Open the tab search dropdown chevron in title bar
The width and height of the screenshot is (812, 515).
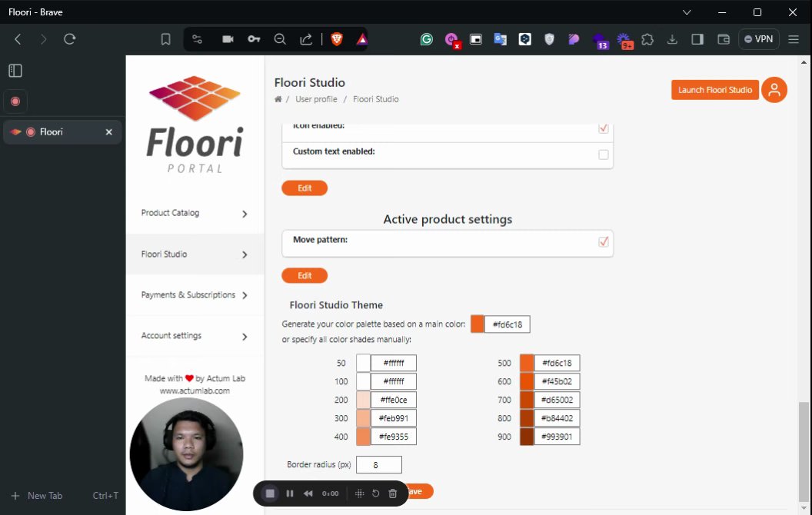point(687,12)
